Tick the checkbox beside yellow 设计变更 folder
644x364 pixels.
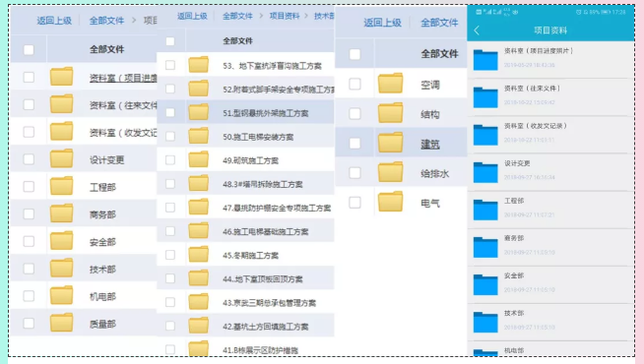[29, 159]
